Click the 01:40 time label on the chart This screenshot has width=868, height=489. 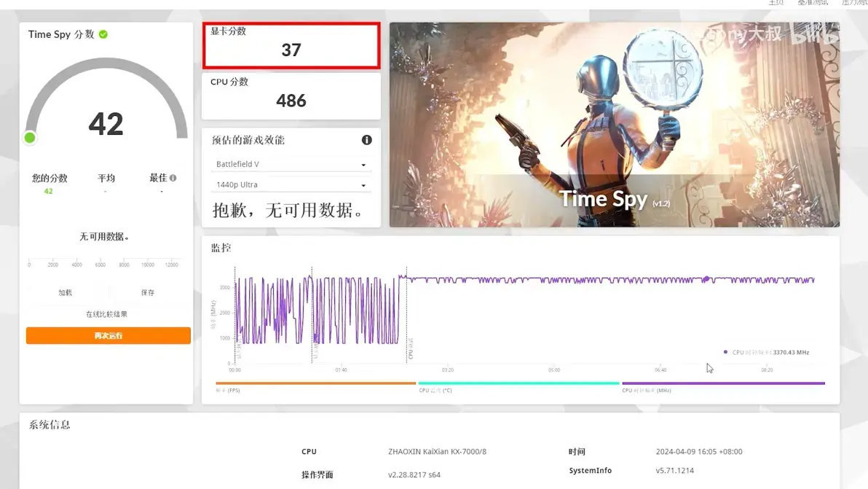(341, 370)
